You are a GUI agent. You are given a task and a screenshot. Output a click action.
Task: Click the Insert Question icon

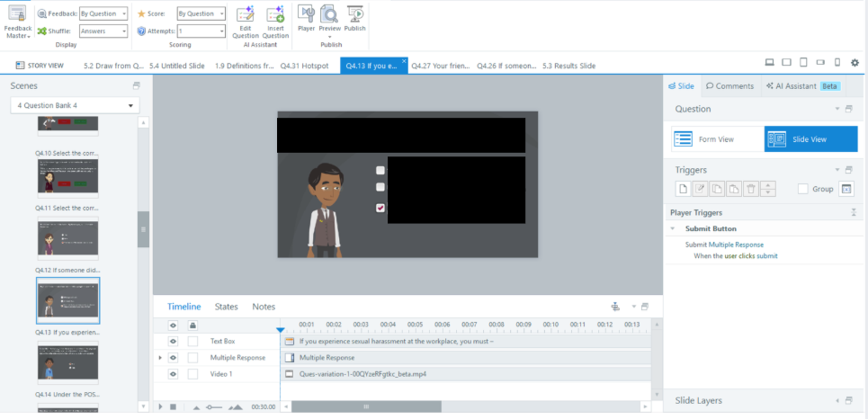click(275, 22)
